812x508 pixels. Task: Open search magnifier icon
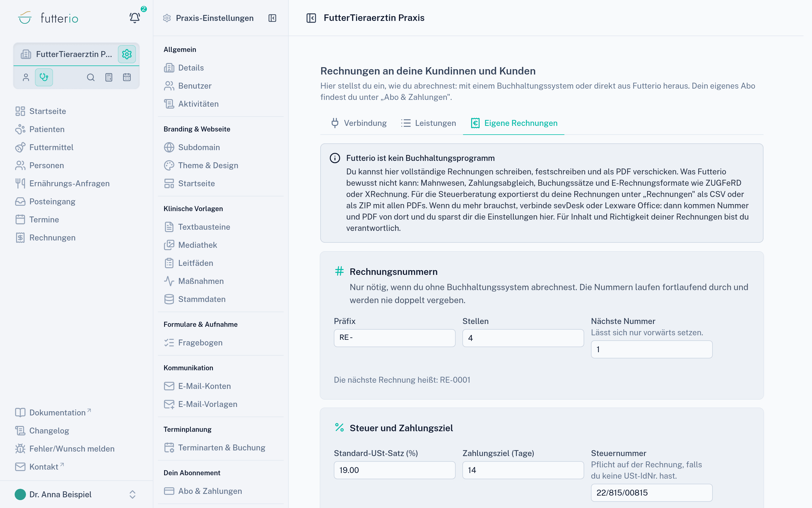[x=91, y=77]
